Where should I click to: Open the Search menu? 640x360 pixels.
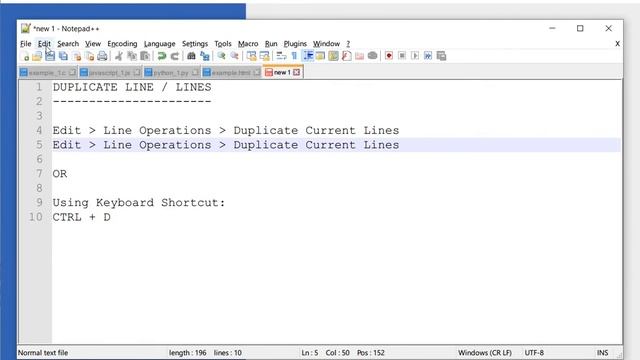[x=68, y=44]
